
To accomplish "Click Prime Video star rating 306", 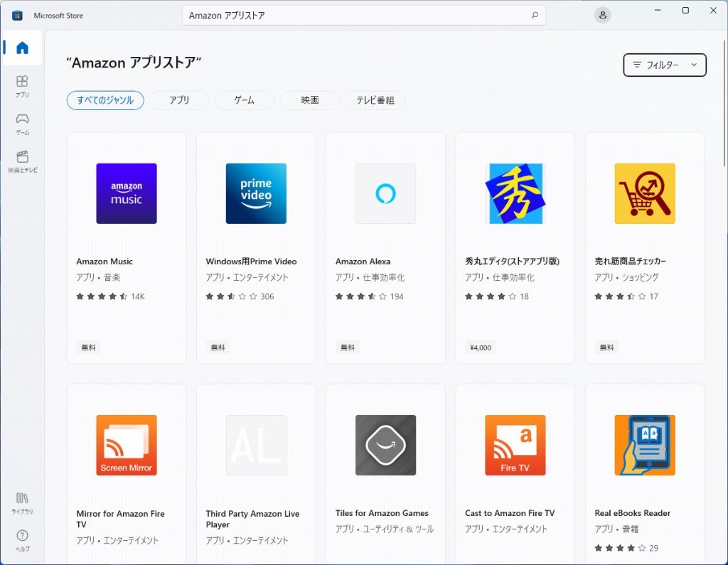I will [240, 296].
